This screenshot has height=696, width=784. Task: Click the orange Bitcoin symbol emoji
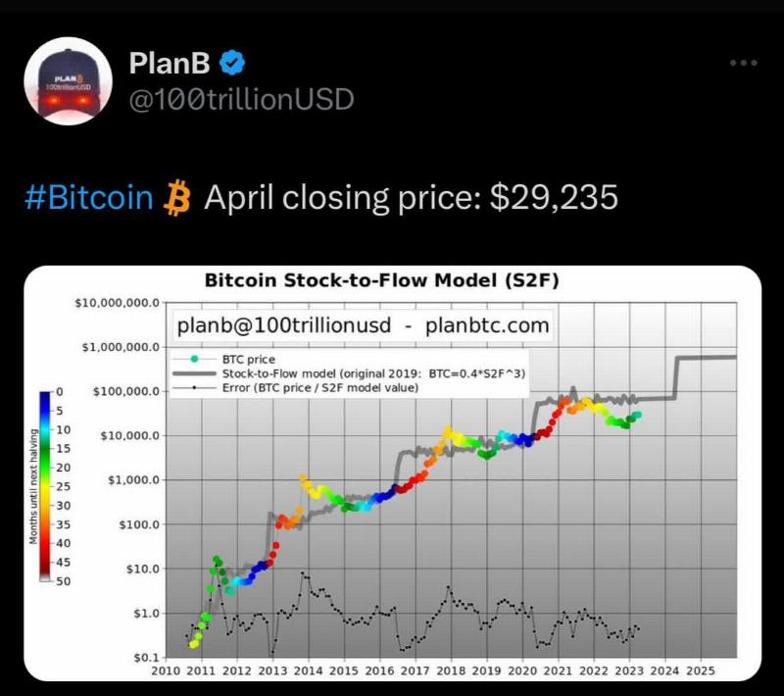(x=178, y=198)
